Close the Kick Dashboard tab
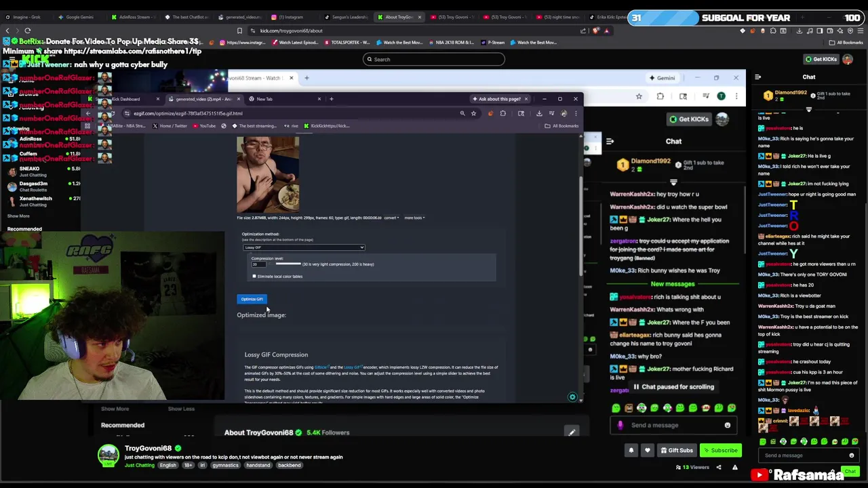This screenshot has height=488, width=868. 157,99
